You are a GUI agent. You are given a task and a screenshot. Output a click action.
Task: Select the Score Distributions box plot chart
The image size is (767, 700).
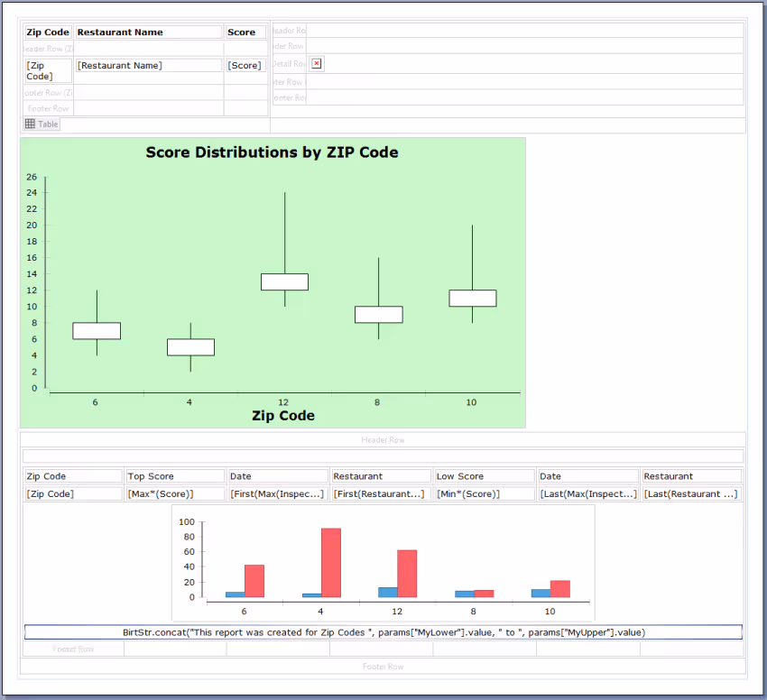(x=272, y=282)
